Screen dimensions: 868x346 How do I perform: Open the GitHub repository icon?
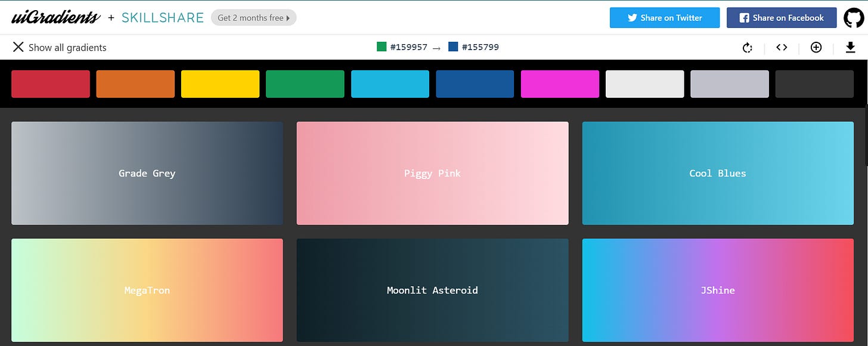coord(854,18)
